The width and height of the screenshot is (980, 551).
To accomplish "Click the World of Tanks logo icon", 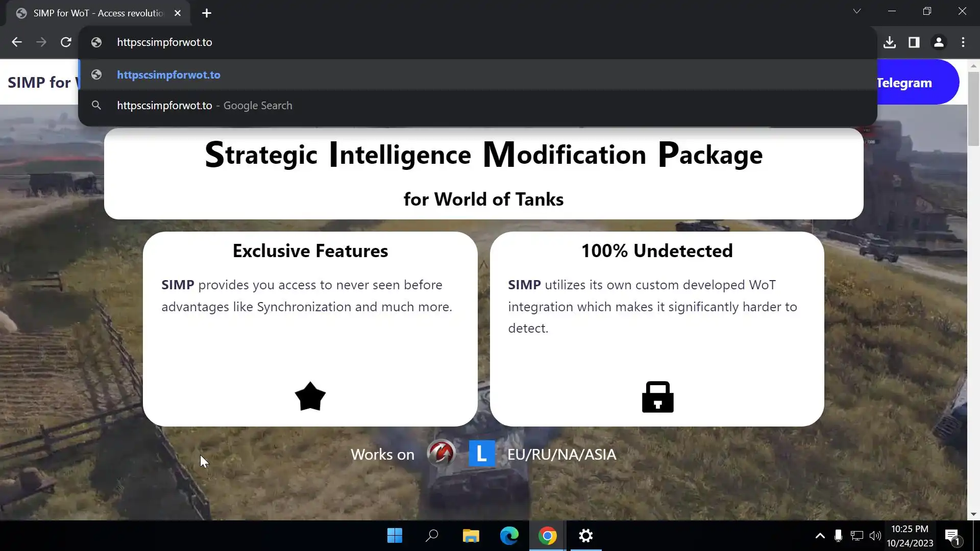I will pos(441,453).
